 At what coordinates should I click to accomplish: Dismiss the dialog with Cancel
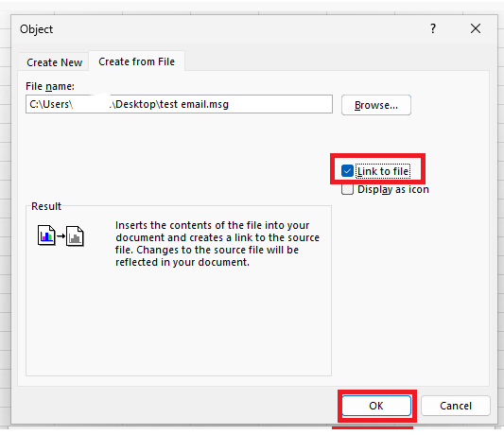pos(455,406)
